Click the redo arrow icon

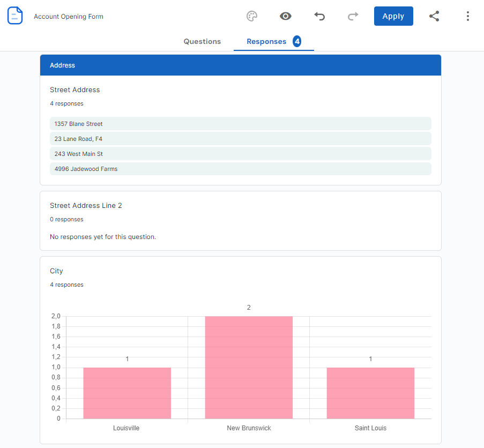tap(353, 16)
